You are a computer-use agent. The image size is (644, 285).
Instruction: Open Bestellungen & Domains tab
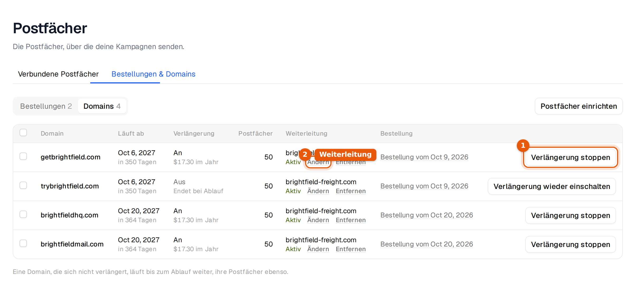pos(153,74)
